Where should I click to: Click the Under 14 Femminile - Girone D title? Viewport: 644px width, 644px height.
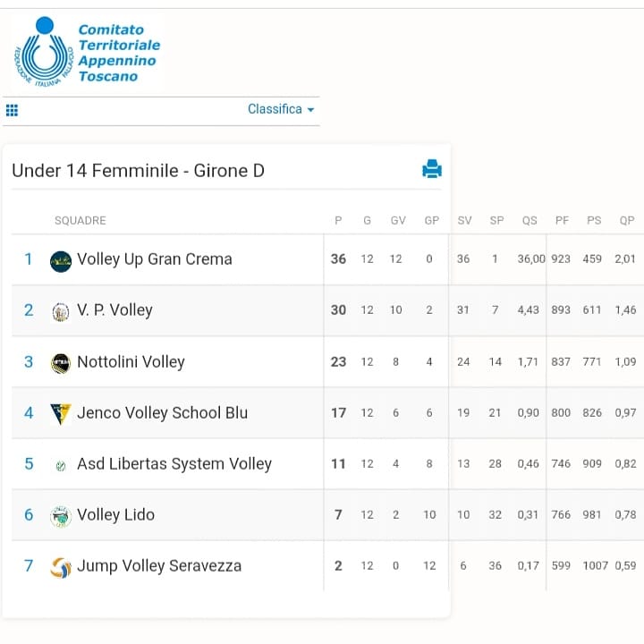point(138,171)
